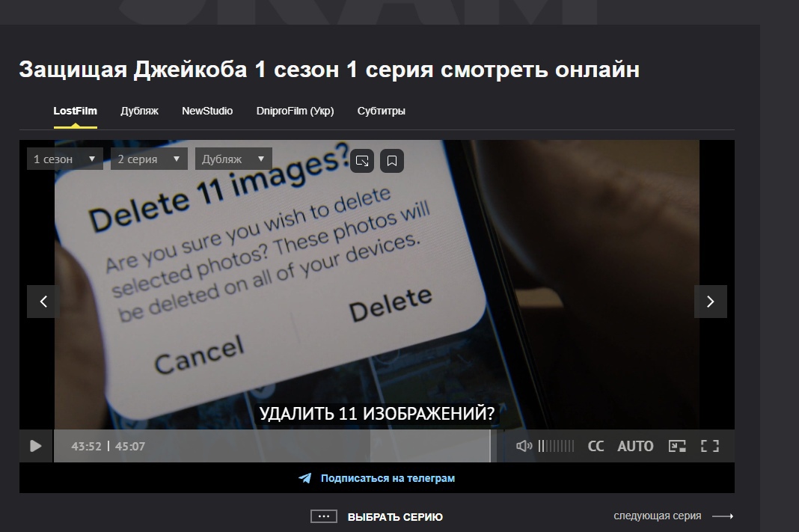Click the ВЫБРАТЬ СЕРИЮ button

pyautogui.click(x=395, y=517)
